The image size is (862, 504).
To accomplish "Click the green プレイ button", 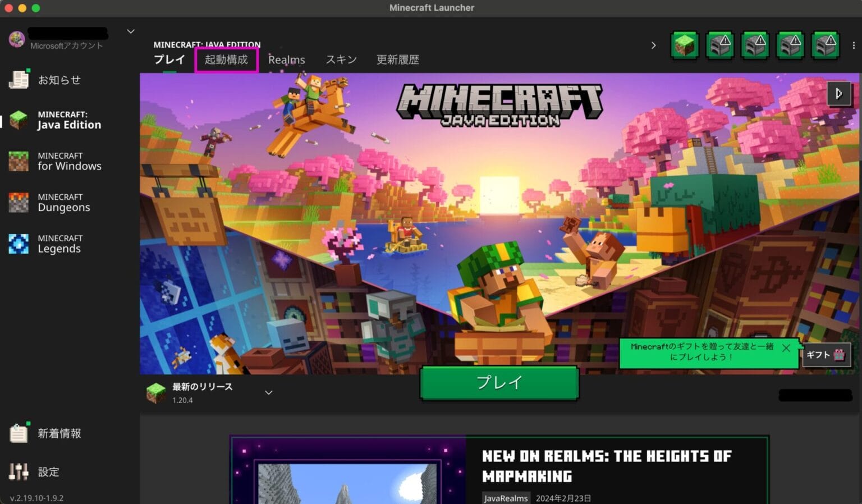I will (498, 383).
